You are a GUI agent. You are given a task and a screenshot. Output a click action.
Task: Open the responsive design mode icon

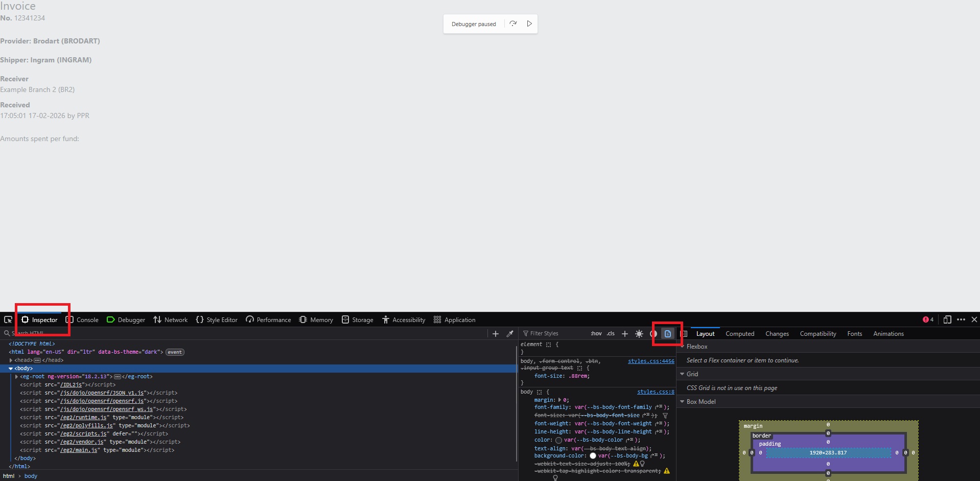click(947, 319)
